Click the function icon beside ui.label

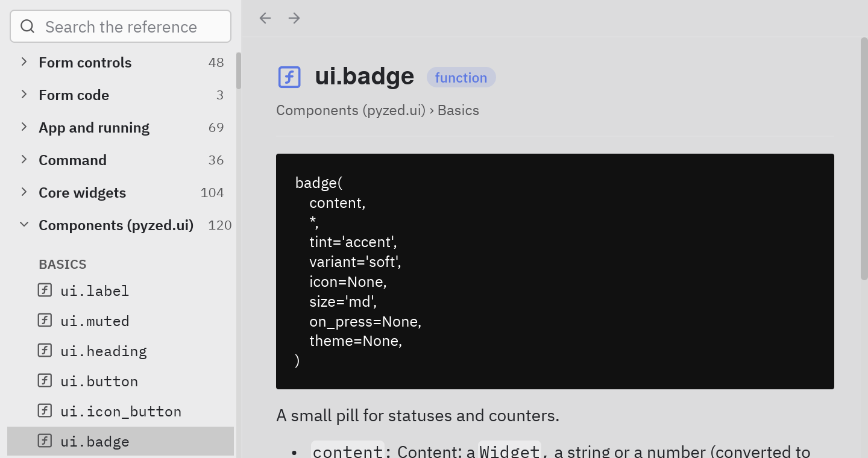[45, 290]
